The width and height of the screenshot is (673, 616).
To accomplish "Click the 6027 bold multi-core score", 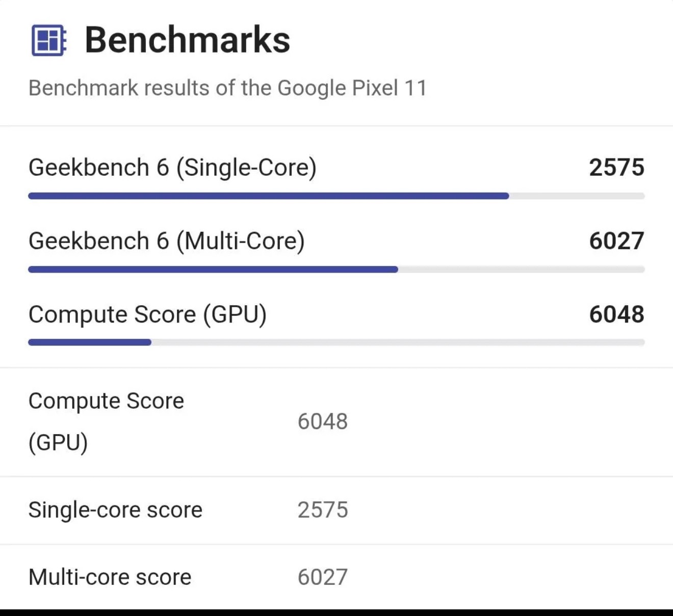I will [x=616, y=241].
